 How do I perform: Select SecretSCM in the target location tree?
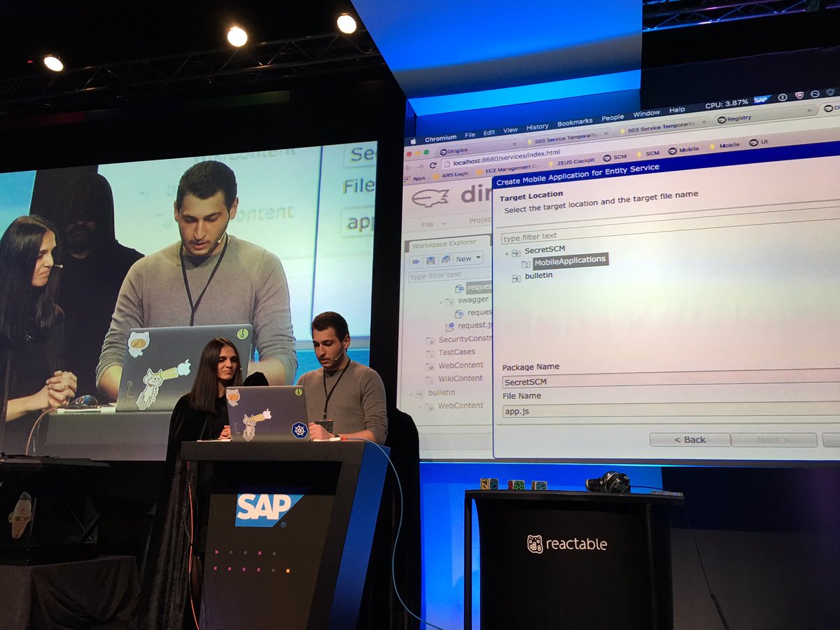pyautogui.click(x=544, y=250)
